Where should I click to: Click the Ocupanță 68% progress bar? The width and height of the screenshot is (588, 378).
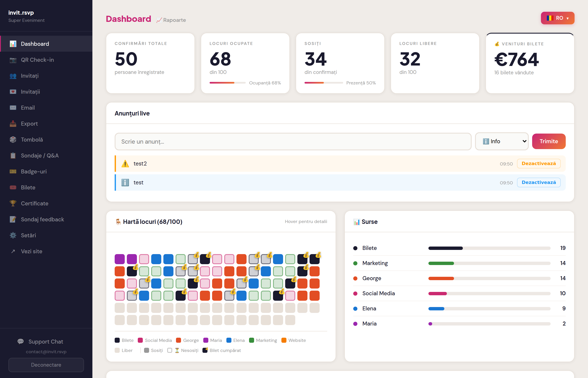pyautogui.click(x=227, y=83)
